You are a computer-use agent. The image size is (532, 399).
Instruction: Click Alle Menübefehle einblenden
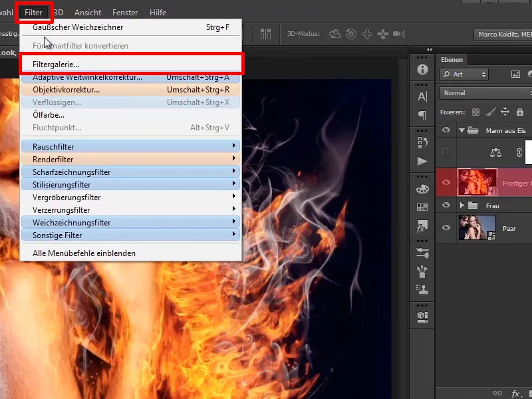130,253
